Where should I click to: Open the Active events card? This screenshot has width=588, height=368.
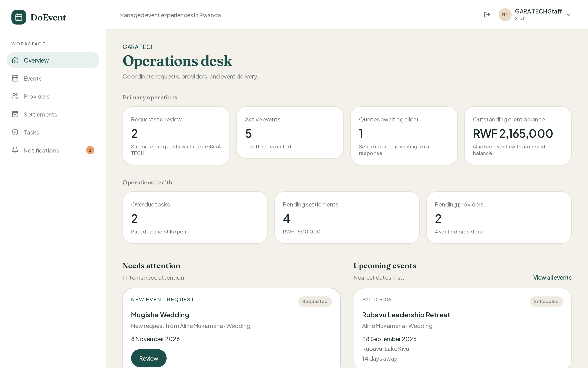(290, 133)
